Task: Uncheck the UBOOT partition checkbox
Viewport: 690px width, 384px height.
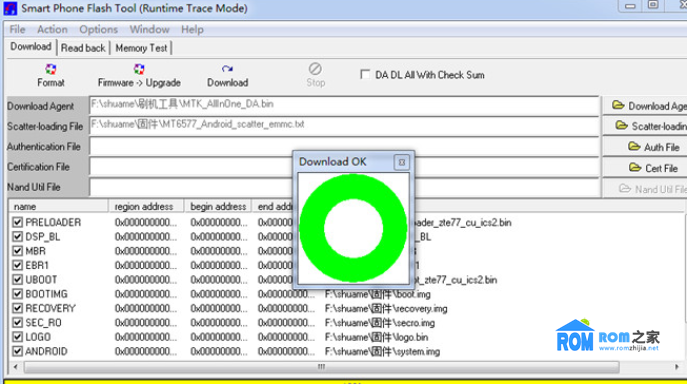Action: point(17,280)
